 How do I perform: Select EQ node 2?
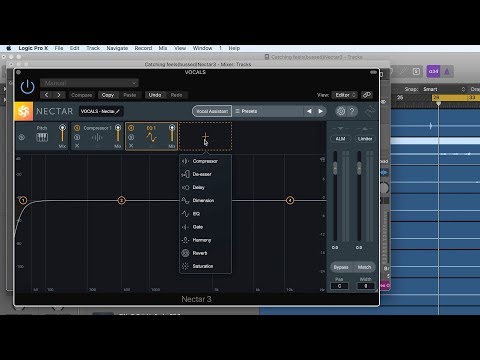[x=122, y=200]
